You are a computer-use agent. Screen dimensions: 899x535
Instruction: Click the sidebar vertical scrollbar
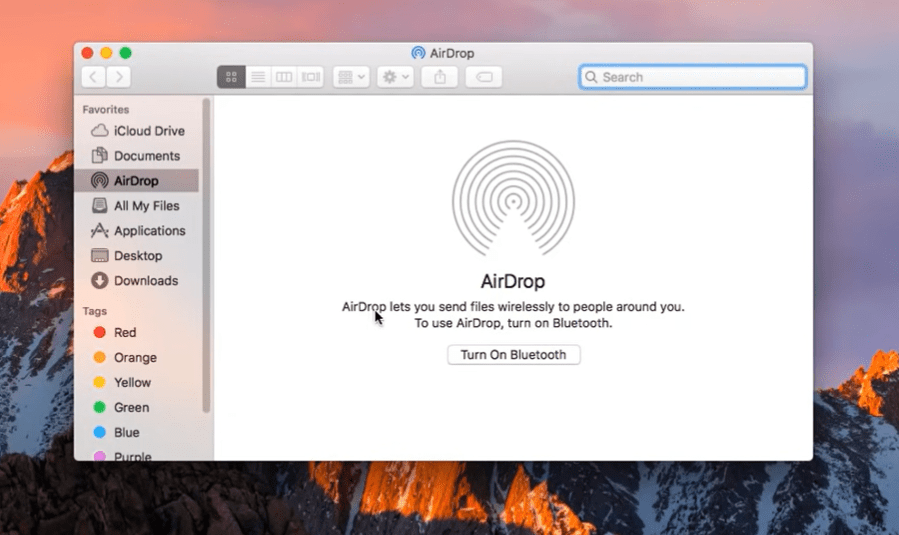[x=206, y=255]
